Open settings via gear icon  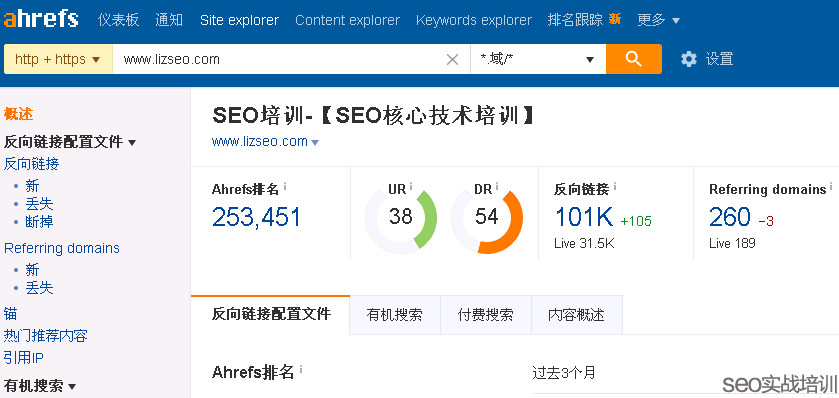coord(689,59)
